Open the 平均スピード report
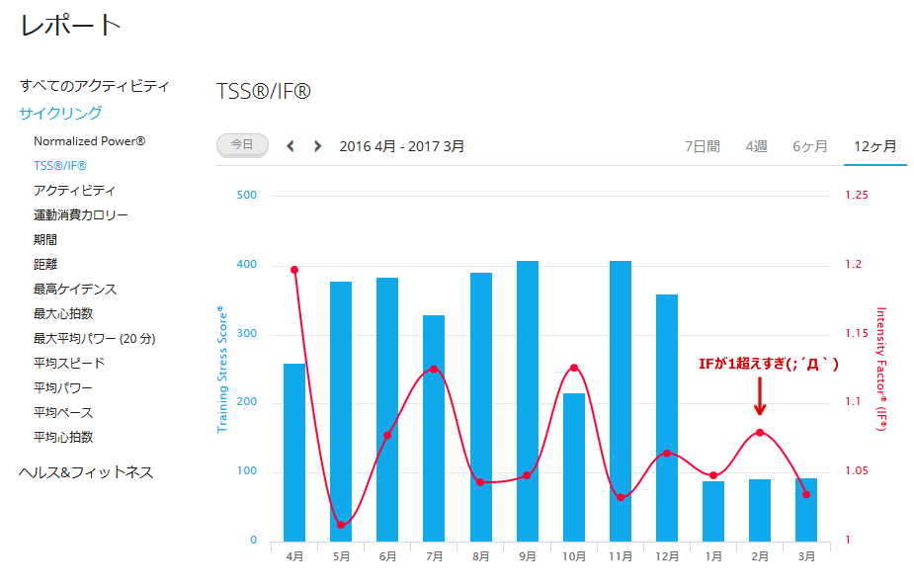The image size is (914, 588). click(x=69, y=363)
